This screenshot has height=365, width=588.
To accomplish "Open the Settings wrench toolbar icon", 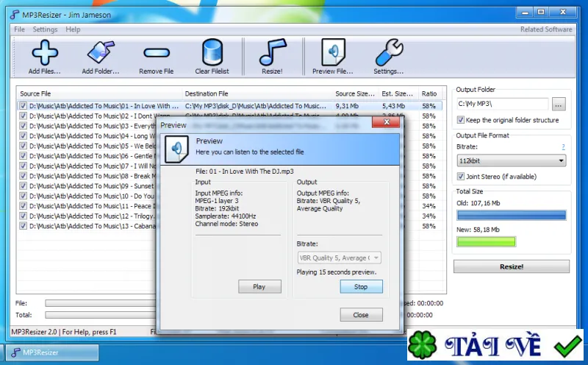I will (389, 52).
